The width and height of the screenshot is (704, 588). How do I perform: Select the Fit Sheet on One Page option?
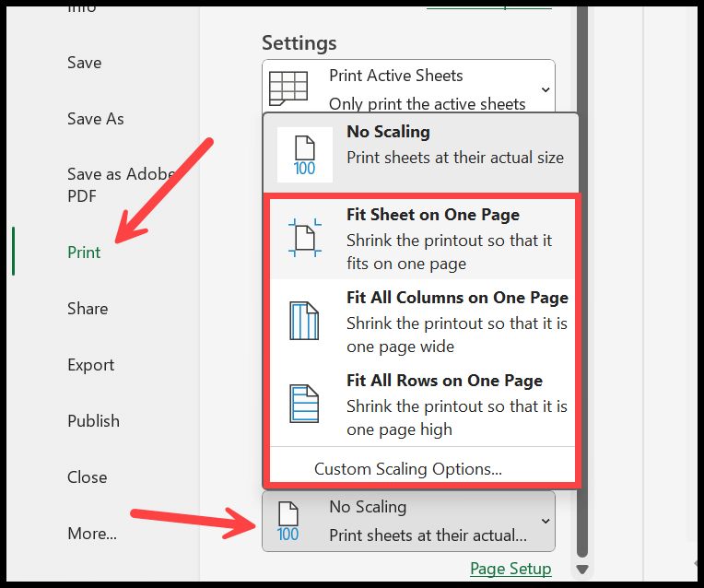coord(422,239)
